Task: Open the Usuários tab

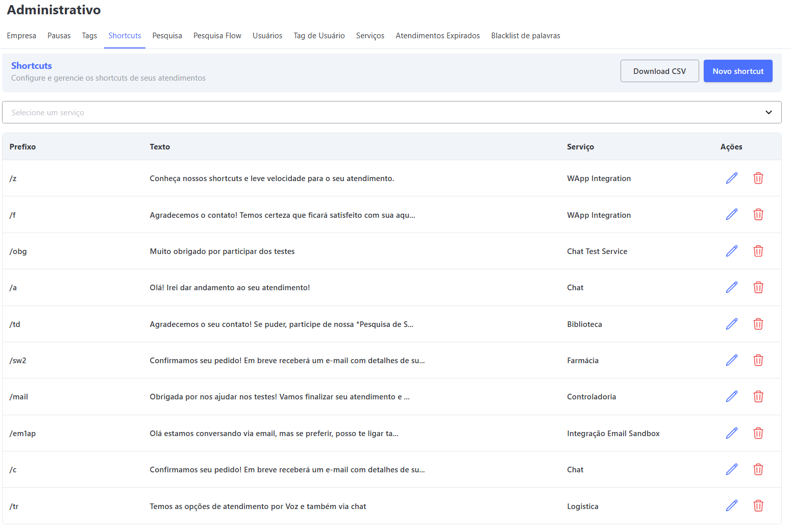Action: tap(267, 36)
